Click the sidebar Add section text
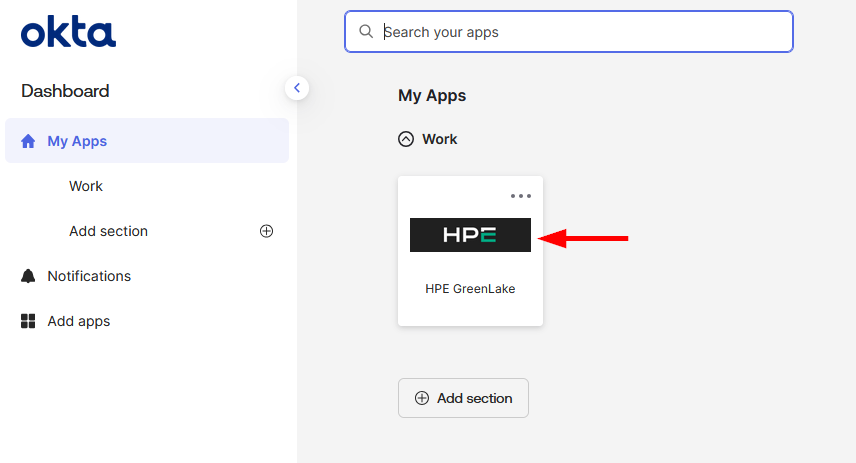The height and width of the screenshot is (463, 856). coord(108,231)
